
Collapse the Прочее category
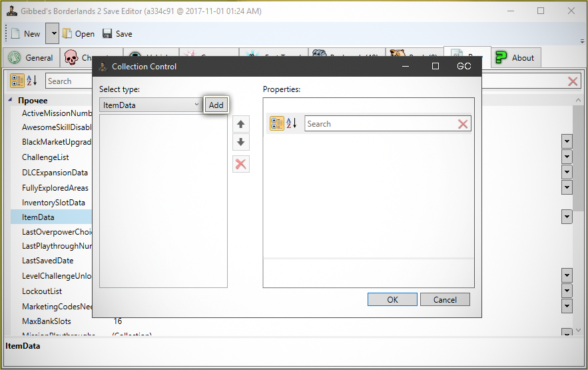pyautogui.click(x=10, y=100)
